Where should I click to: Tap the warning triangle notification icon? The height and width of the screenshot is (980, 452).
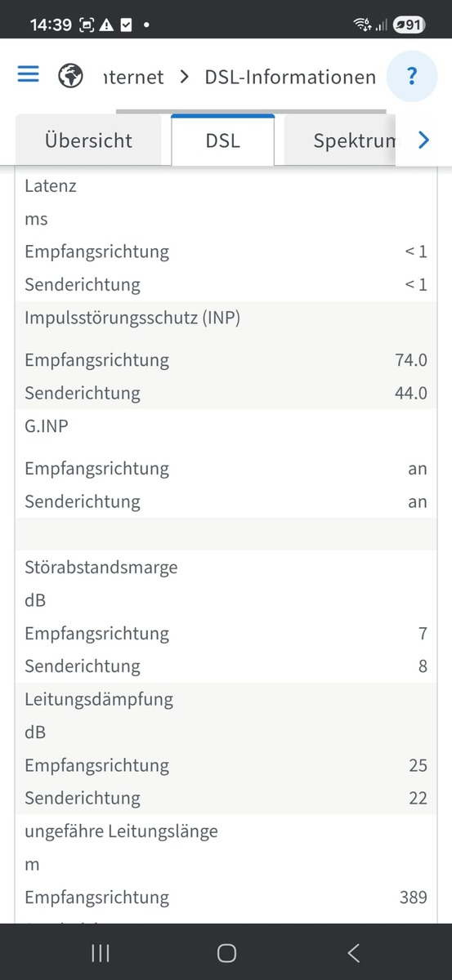[x=107, y=24]
